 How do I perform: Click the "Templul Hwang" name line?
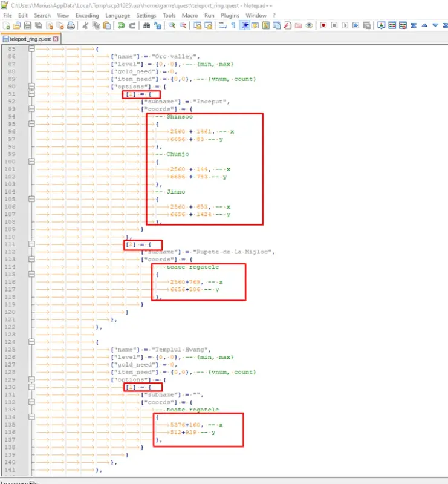pos(161,350)
